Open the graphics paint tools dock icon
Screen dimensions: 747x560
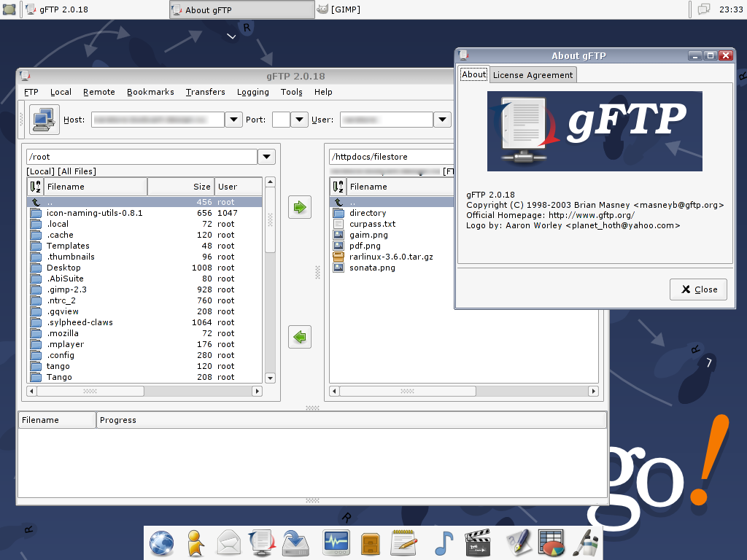pyautogui.click(x=585, y=542)
